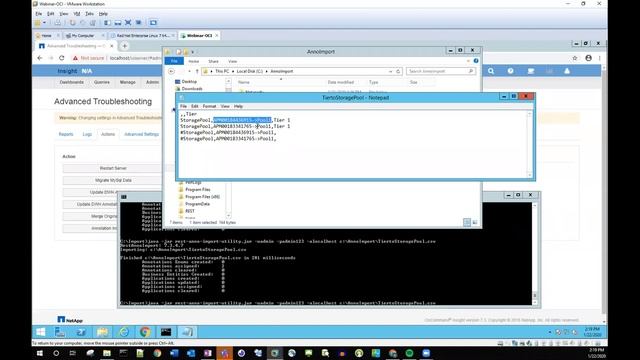Click the Insight help question icon
The image size is (640, 360).
pos(510,71)
